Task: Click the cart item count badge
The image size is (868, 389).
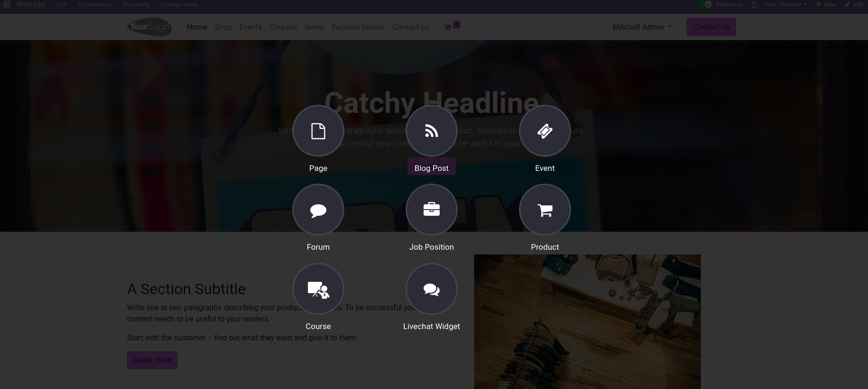Action: click(x=457, y=25)
